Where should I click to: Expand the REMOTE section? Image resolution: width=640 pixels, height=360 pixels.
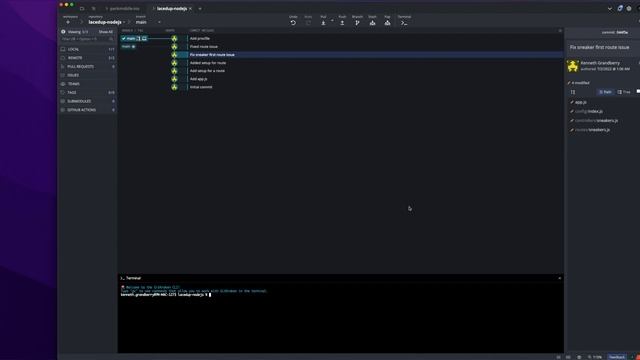coord(88,58)
